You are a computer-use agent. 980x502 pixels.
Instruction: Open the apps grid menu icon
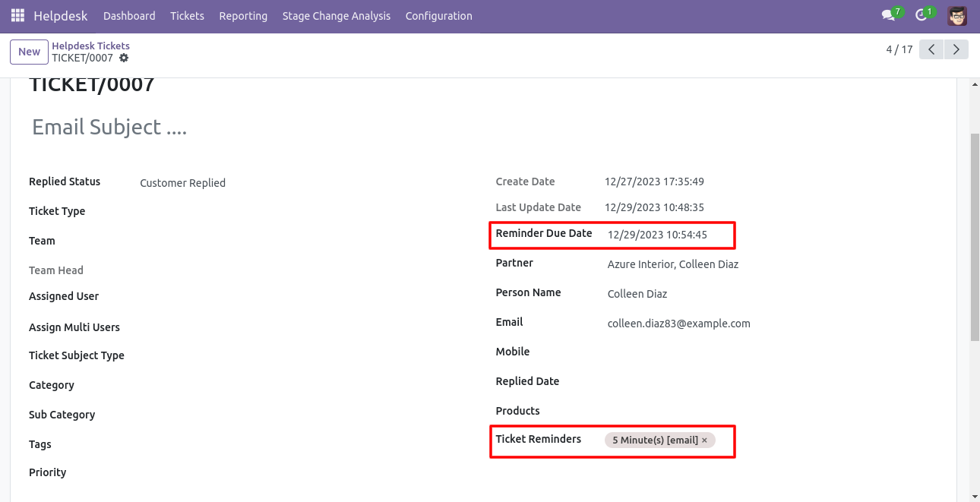(17, 16)
